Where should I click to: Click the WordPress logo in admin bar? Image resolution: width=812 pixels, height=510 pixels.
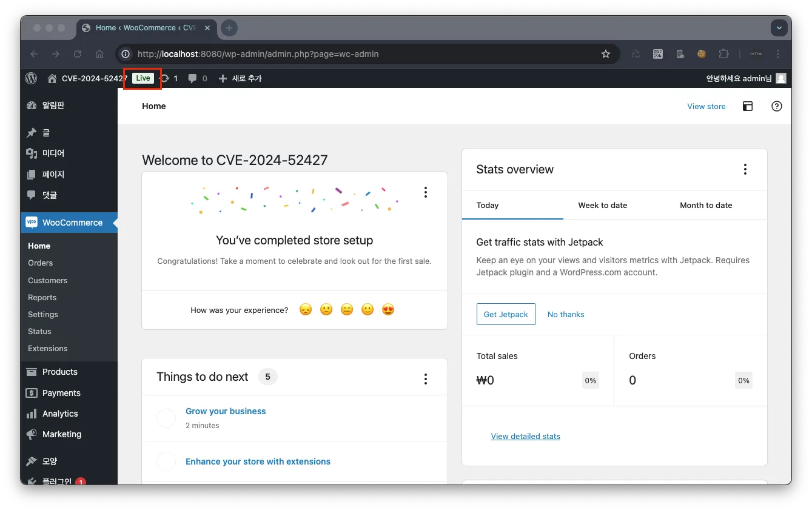click(31, 78)
